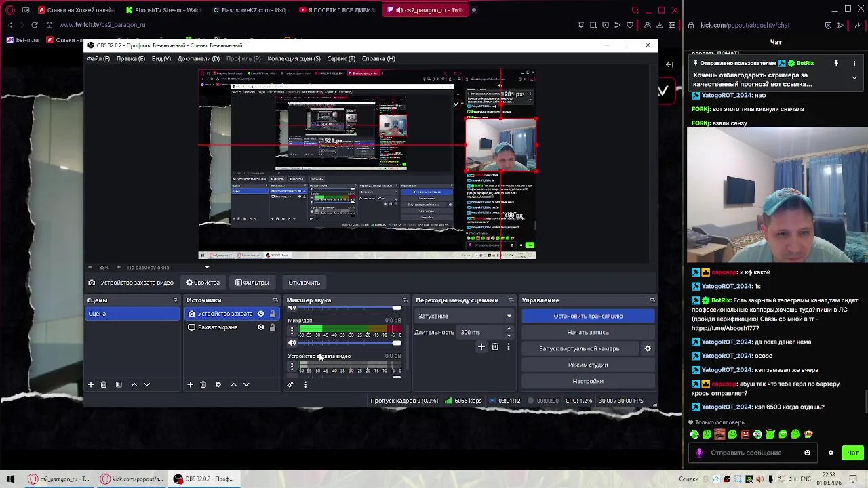This screenshot has height=488, width=868.
Task: Open OBS from Windows taskbar
Action: 203,479
